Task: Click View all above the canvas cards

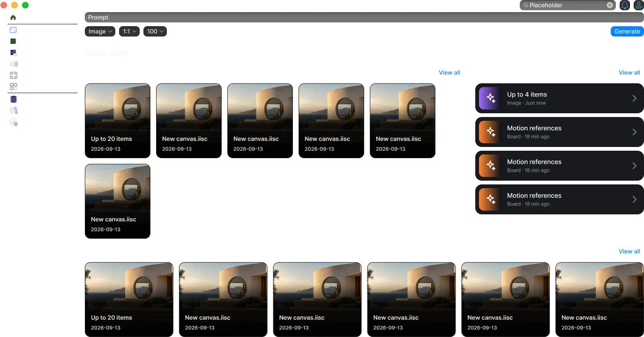Action: click(x=449, y=73)
